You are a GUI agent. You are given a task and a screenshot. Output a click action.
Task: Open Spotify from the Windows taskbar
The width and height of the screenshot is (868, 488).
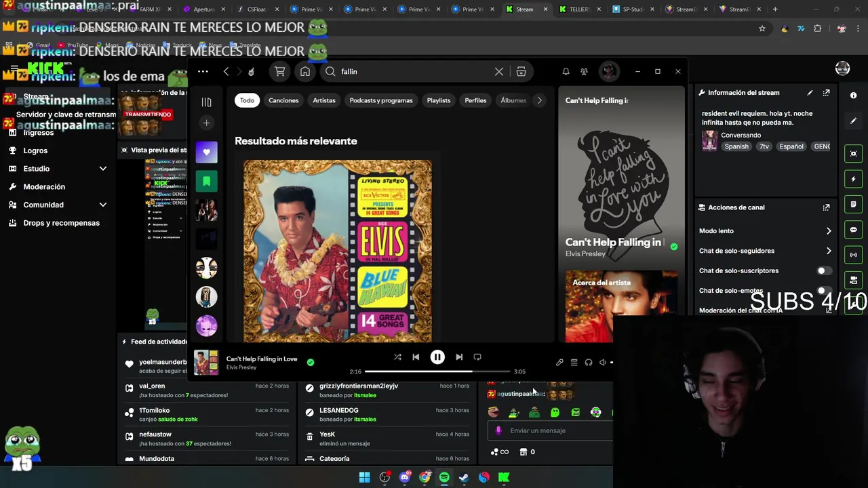point(444,477)
